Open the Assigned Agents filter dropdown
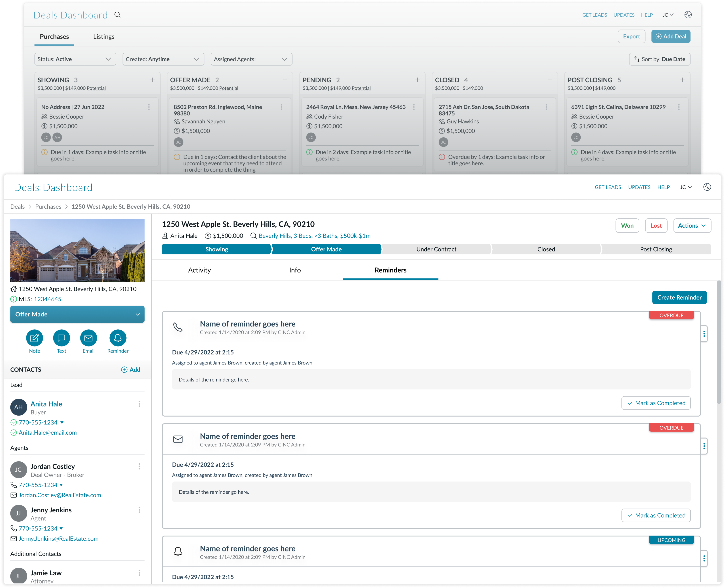 click(x=251, y=59)
